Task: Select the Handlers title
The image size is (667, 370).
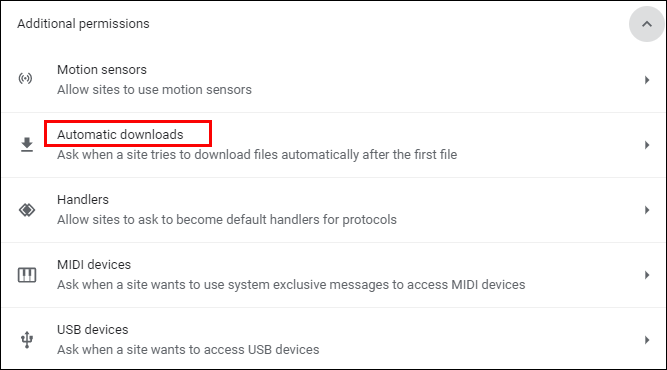Action: tap(83, 199)
